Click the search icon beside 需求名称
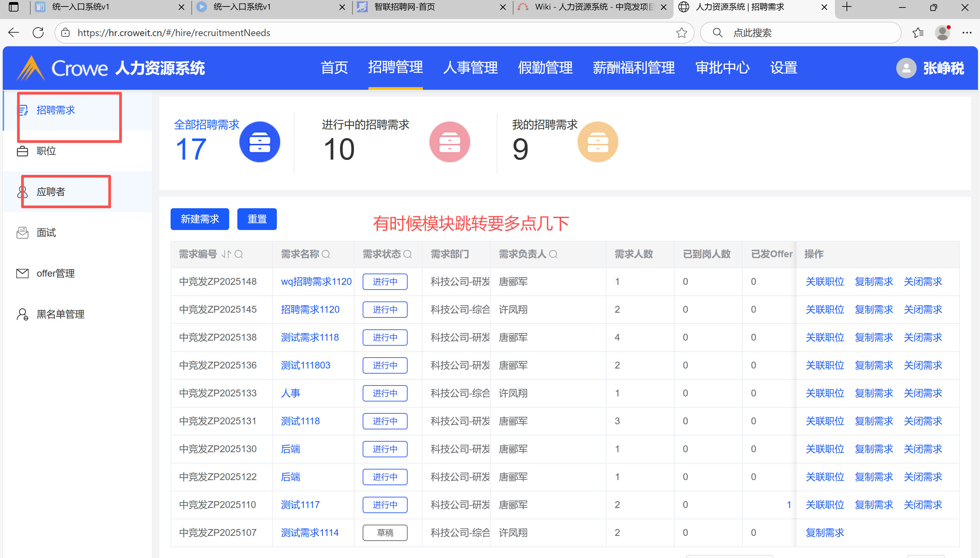The image size is (980, 558). 326,254
